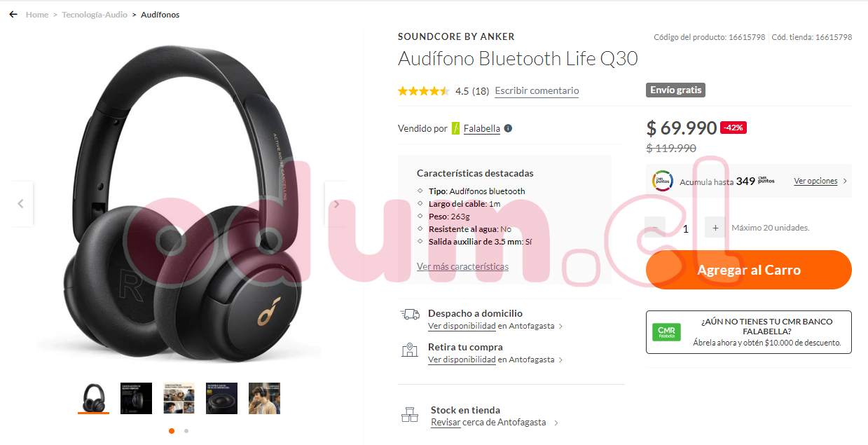
Task: Click the delivery truck icon
Action: pos(410,315)
